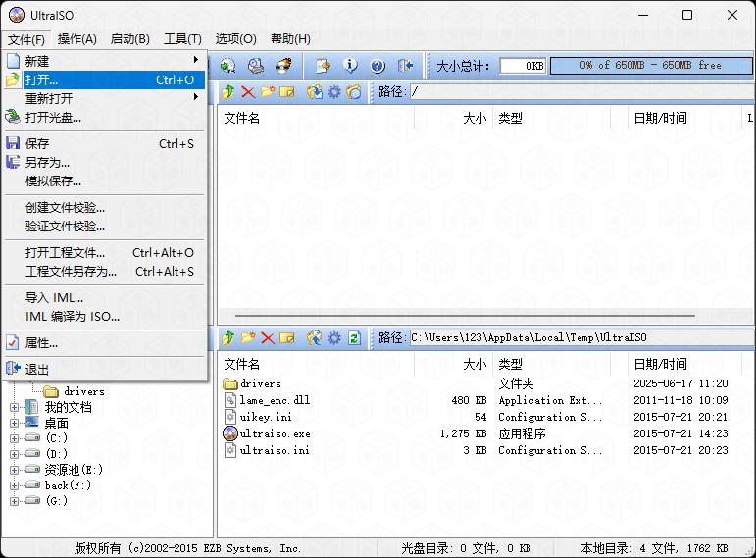Click the exit door icon in top toolbar
The image size is (756, 558).
406,66
